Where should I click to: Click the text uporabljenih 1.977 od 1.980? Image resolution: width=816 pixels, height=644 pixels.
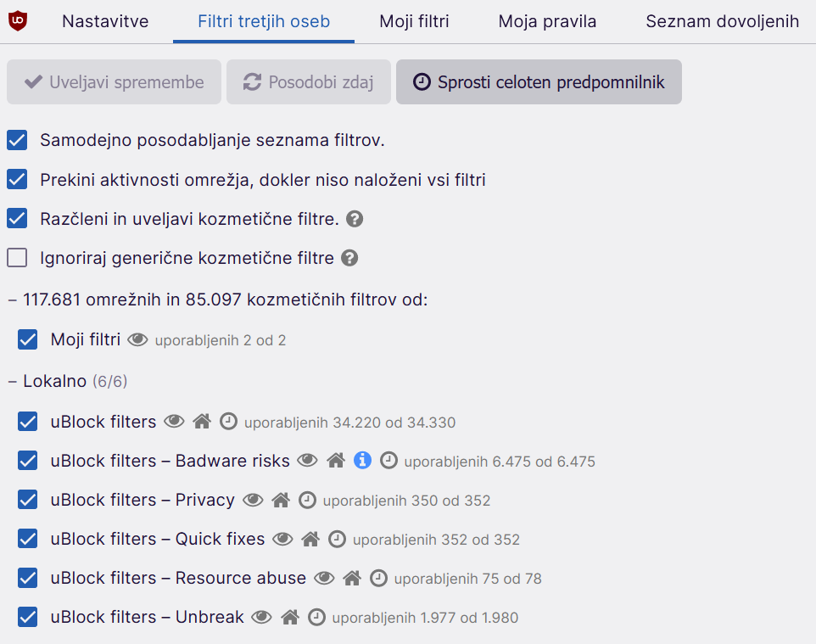coord(425,618)
